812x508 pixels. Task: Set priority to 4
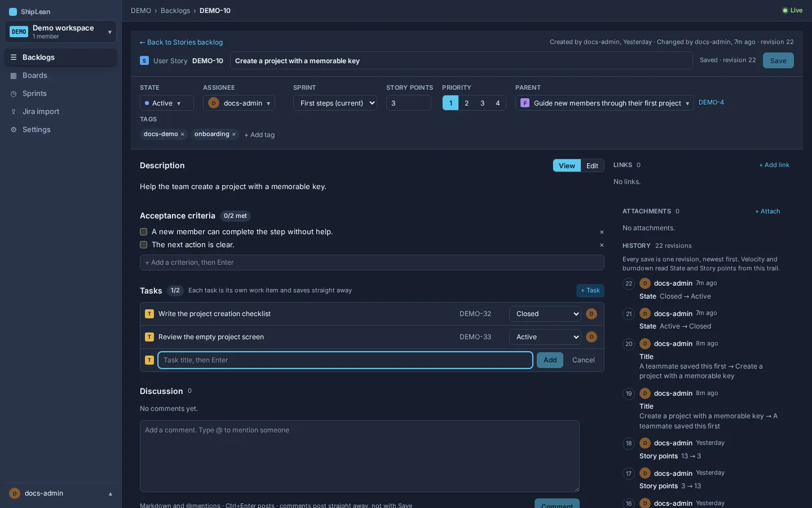(x=498, y=103)
